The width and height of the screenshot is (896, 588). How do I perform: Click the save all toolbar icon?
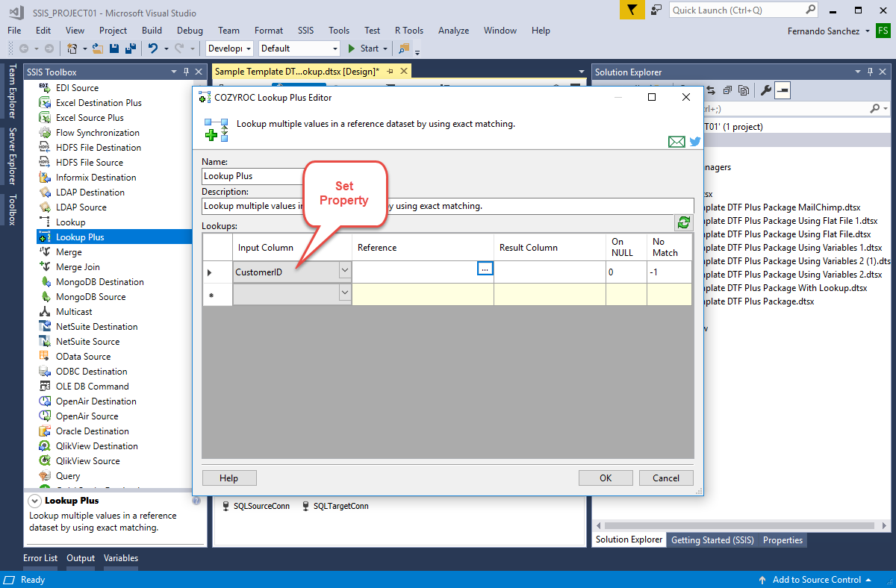pyautogui.click(x=130, y=49)
